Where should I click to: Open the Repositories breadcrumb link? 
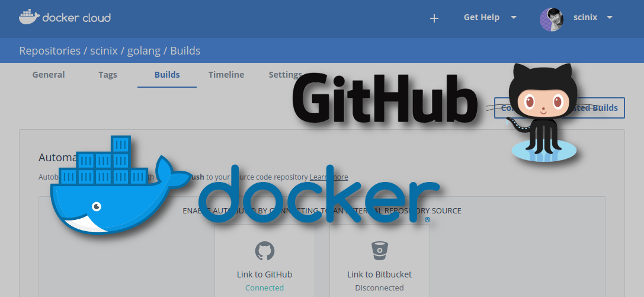click(50, 51)
